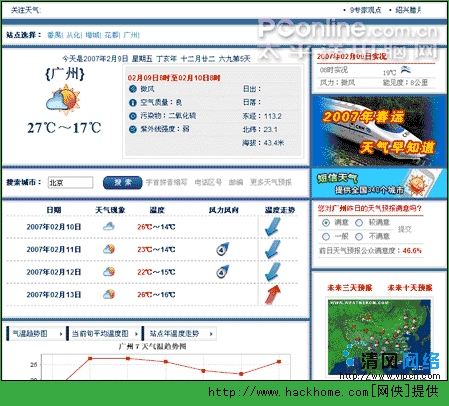Click 电话区号 search option
The image size is (449, 406).
tap(208, 182)
